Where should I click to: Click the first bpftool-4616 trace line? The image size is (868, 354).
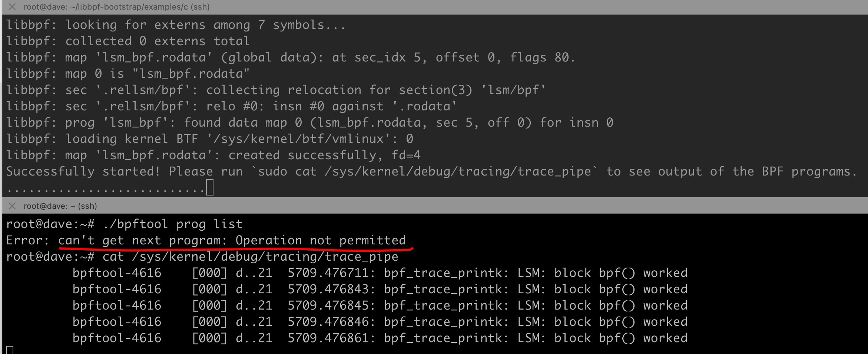pos(380,273)
